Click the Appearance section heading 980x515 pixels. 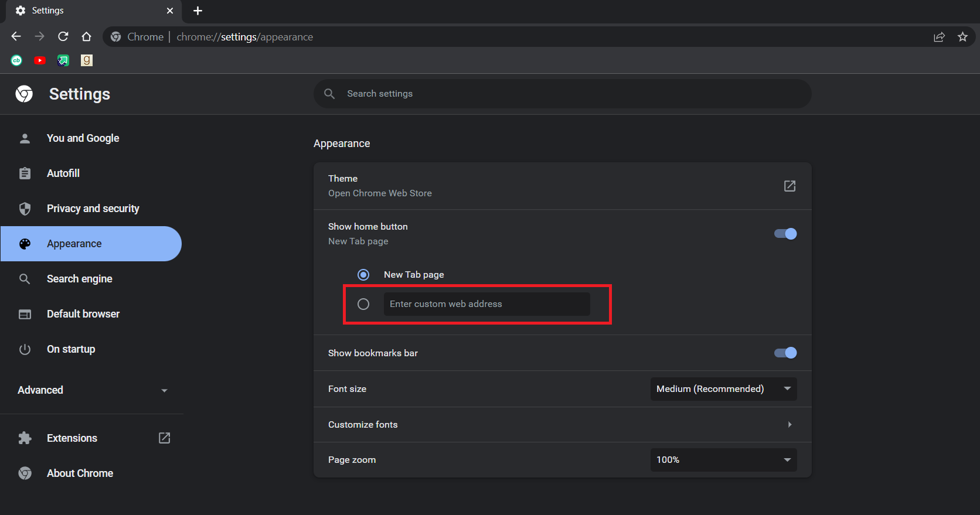(342, 144)
